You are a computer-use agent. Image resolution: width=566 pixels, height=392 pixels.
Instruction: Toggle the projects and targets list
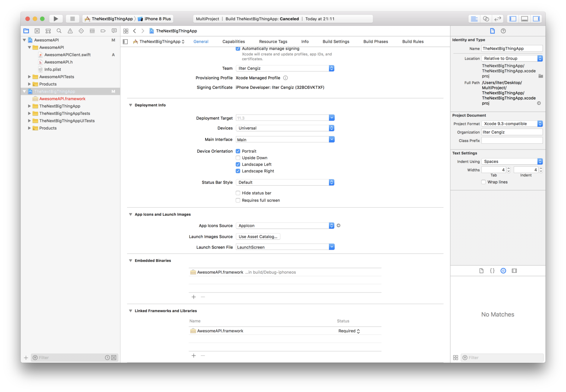pyautogui.click(x=125, y=42)
